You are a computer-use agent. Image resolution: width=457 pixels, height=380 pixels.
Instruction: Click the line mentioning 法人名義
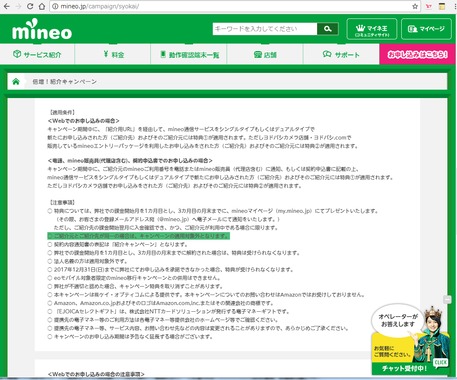click(87, 261)
